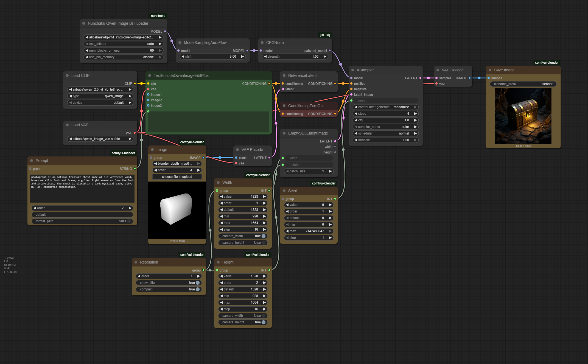588x364 pixels.
Task: Collapse the Prompt node title dot
Action: (x=32, y=161)
